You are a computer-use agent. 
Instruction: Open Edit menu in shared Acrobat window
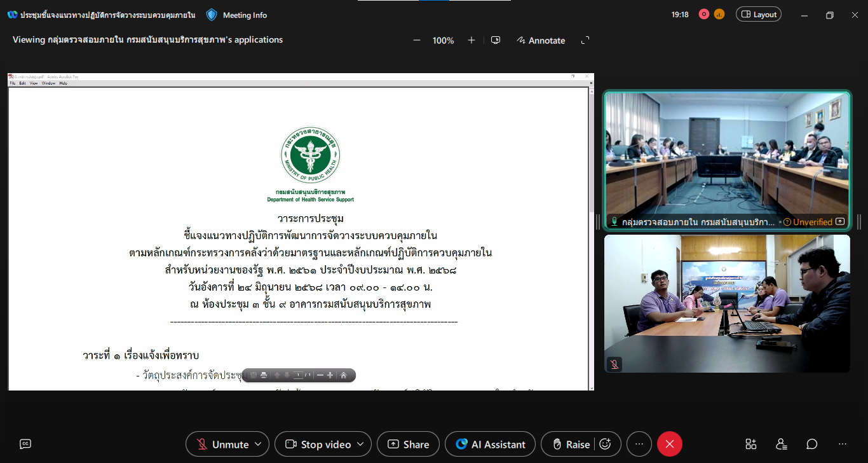(x=22, y=83)
